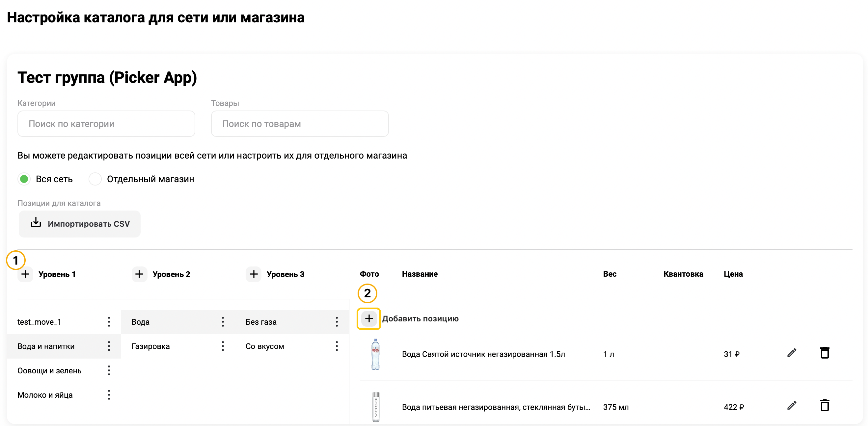This screenshot has width=868, height=426.
Task: Focus the Поиск по категории field
Action: tap(106, 124)
